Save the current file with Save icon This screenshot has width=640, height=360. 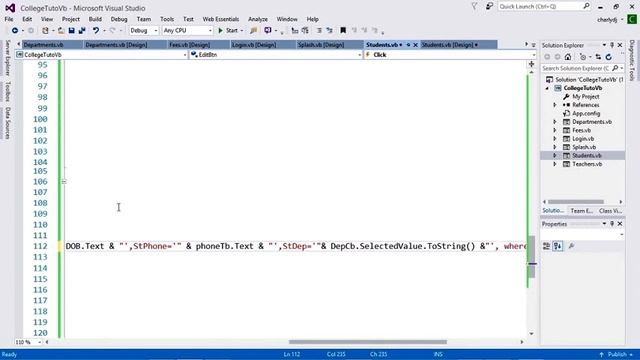(71, 31)
